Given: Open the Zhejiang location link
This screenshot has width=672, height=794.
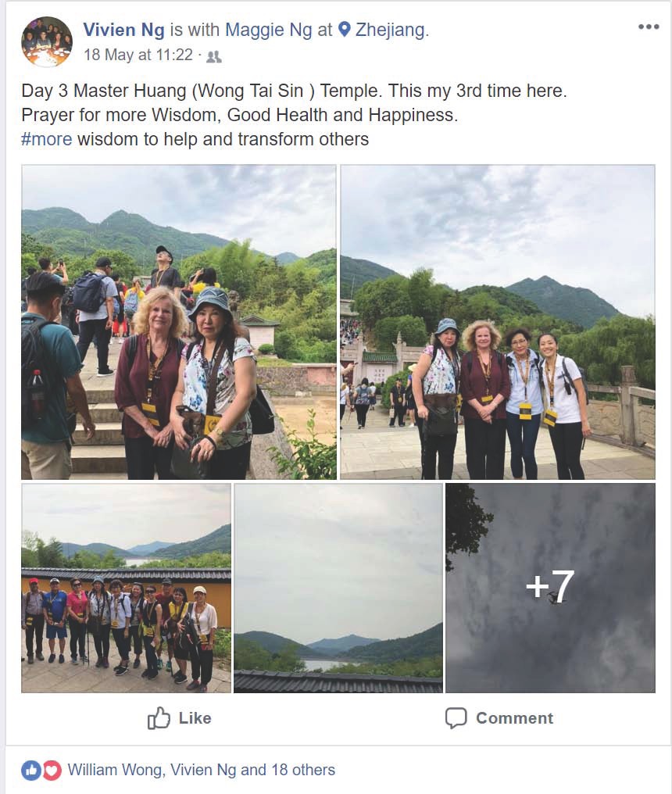Looking at the screenshot, I should 392,30.
